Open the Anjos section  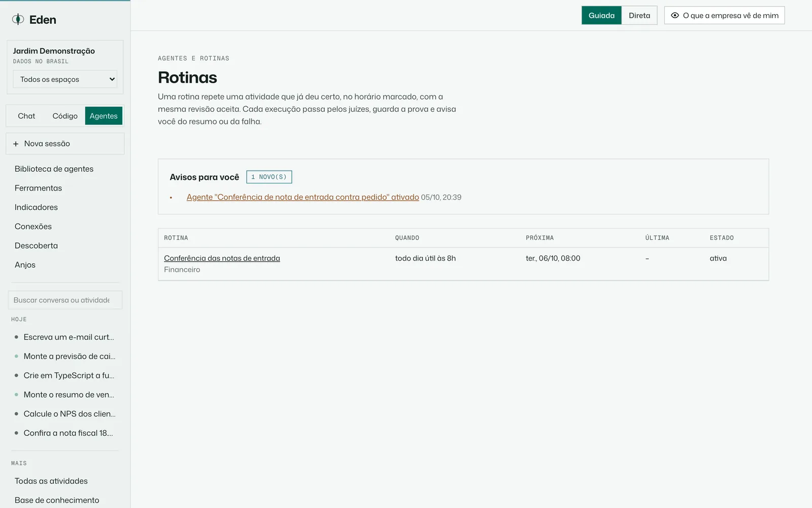25,265
